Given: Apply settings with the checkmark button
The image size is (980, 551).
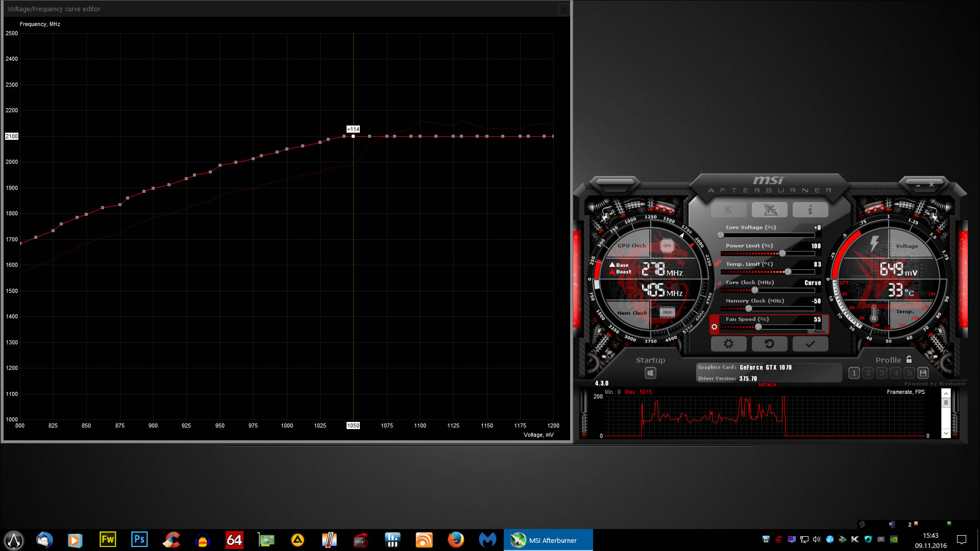Looking at the screenshot, I should [x=810, y=344].
